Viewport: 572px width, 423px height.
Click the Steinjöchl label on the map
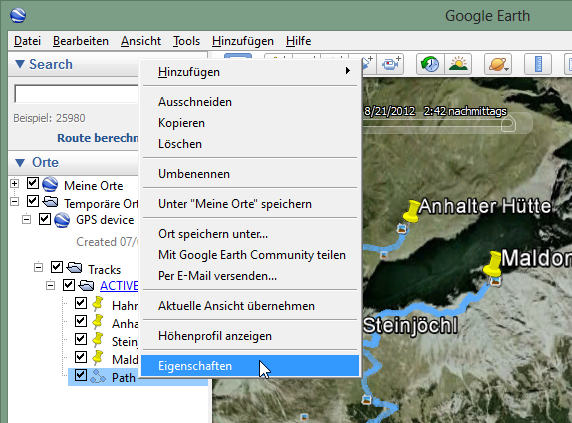pyautogui.click(x=410, y=326)
